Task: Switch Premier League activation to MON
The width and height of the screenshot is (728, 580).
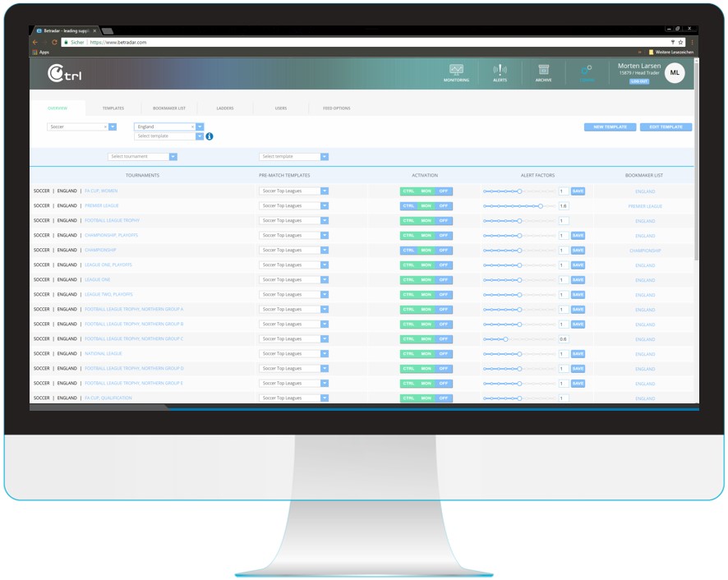Action: pyautogui.click(x=426, y=206)
